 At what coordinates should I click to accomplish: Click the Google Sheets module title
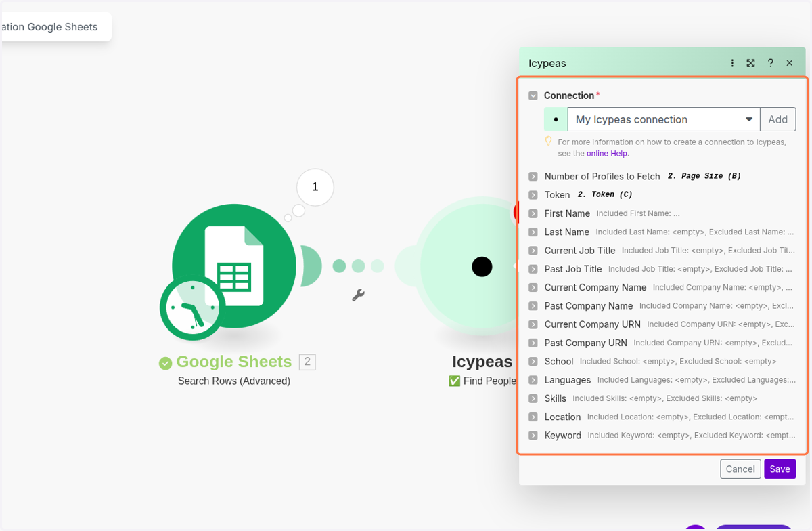point(234,362)
